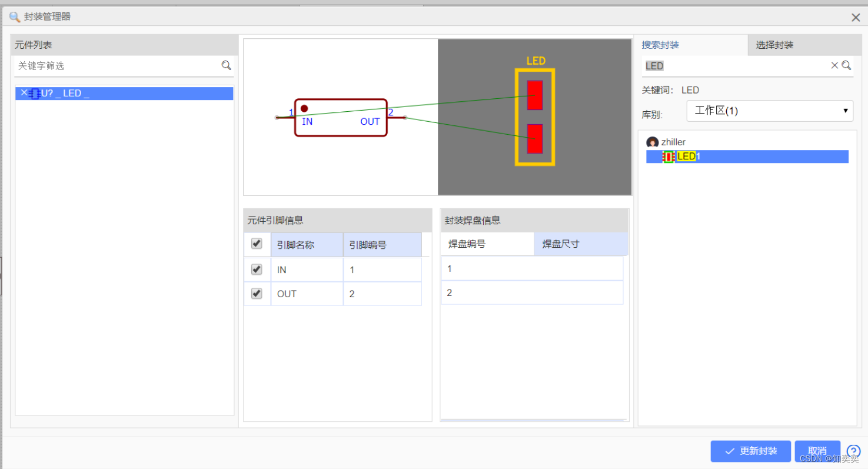Click the 引脚编号 column header

tap(383, 244)
